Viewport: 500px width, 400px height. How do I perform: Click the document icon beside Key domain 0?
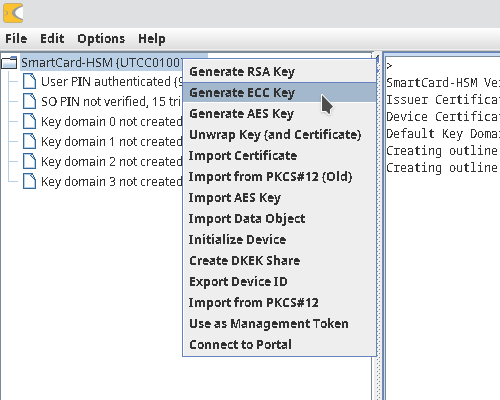29,121
